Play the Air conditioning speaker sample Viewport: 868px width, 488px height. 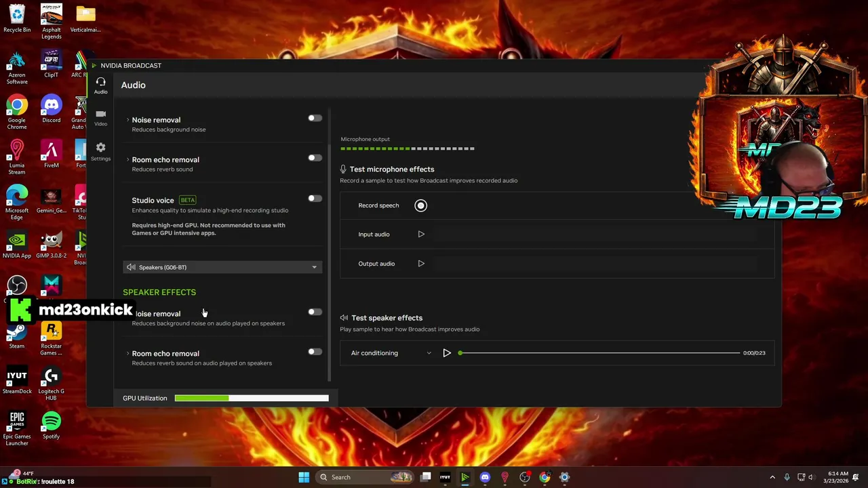pyautogui.click(x=447, y=352)
